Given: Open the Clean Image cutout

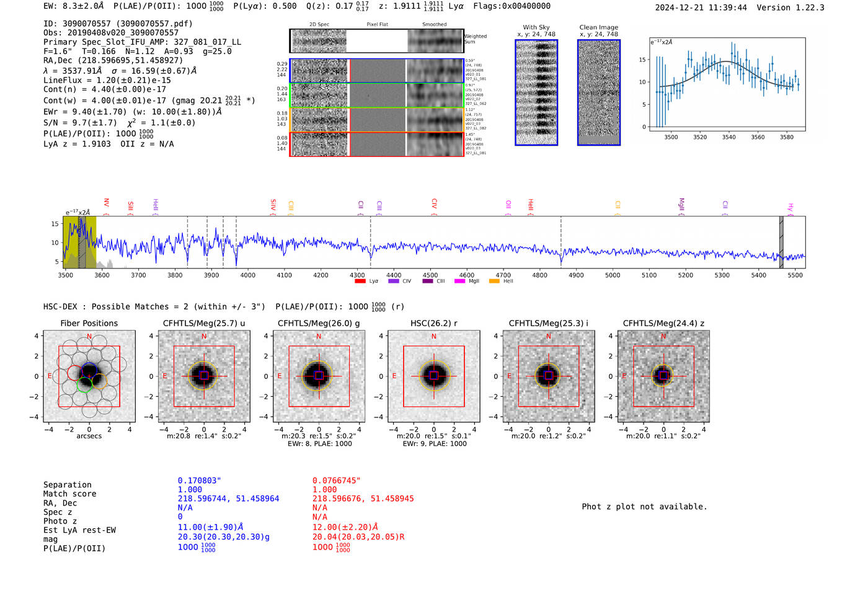Looking at the screenshot, I should click(599, 92).
